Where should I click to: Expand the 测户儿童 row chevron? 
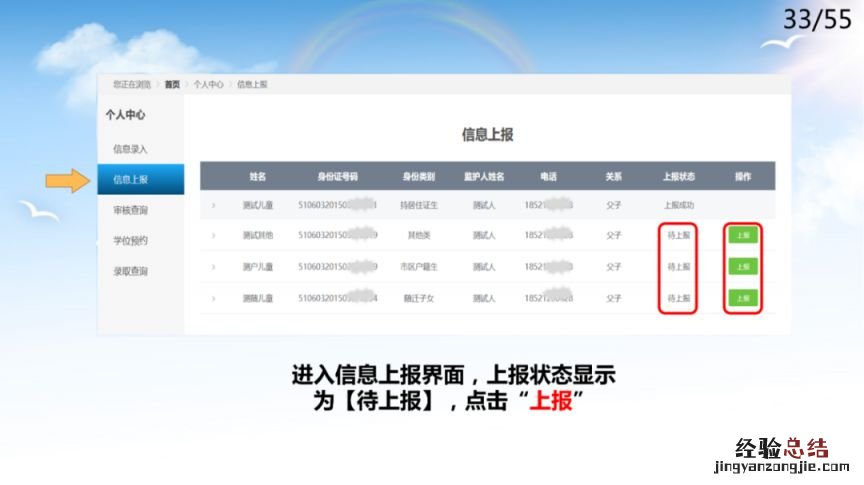click(214, 267)
